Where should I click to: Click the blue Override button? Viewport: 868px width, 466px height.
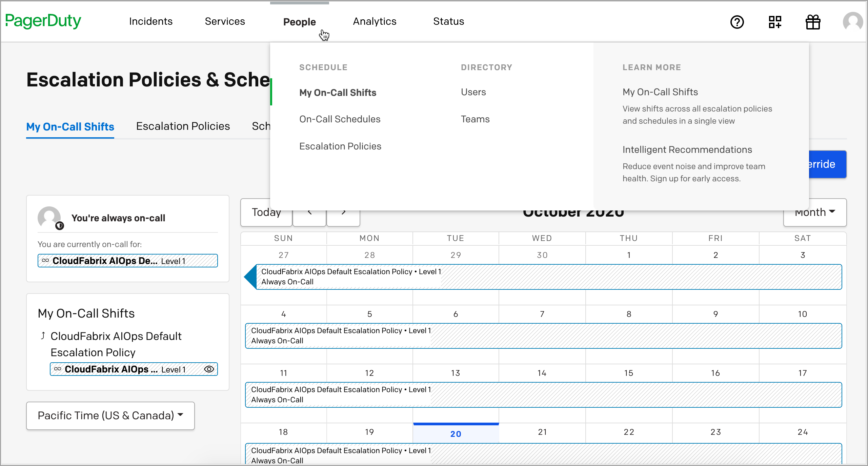(x=827, y=164)
